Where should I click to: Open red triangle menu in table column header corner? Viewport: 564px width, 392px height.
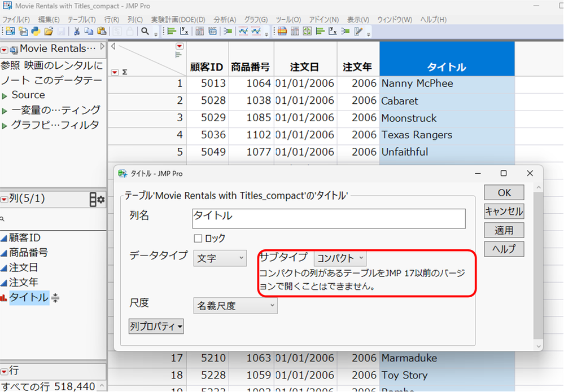tap(180, 46)
